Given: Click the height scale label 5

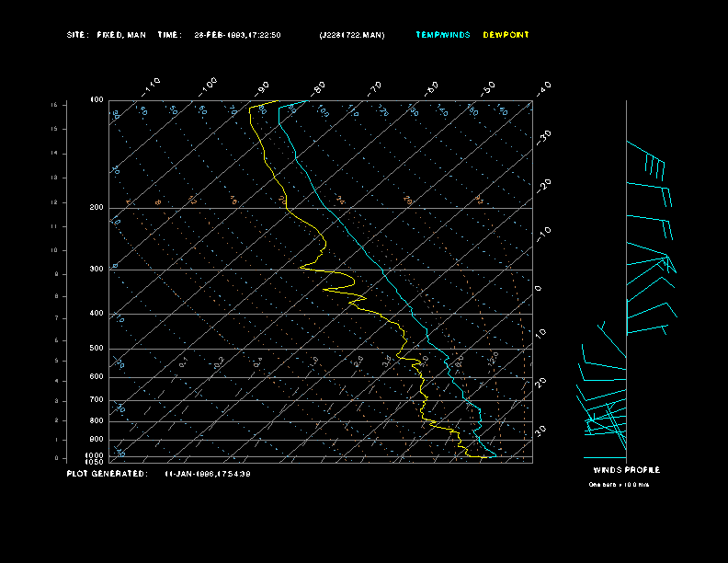Looking at the screenshot, I should click(x=57, y=361).
